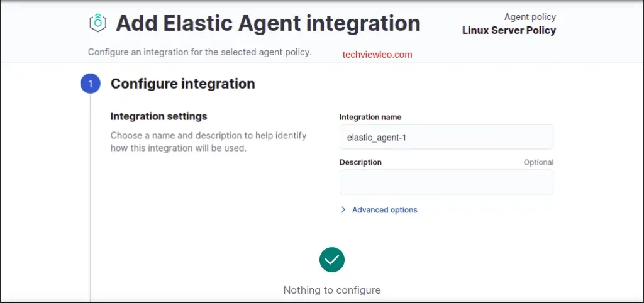
Task: Click the Agent policy label
Action: coord(530,17)
